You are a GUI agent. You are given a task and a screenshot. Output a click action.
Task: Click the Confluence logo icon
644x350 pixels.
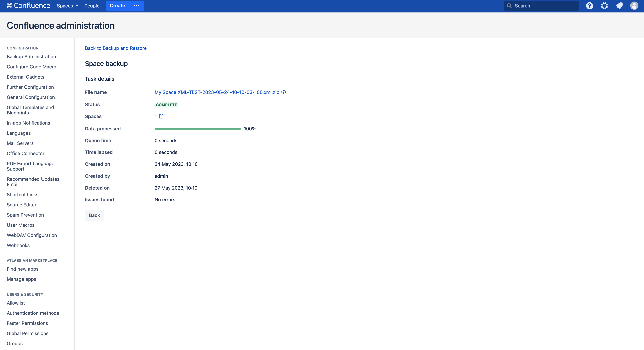coord(9,6)
